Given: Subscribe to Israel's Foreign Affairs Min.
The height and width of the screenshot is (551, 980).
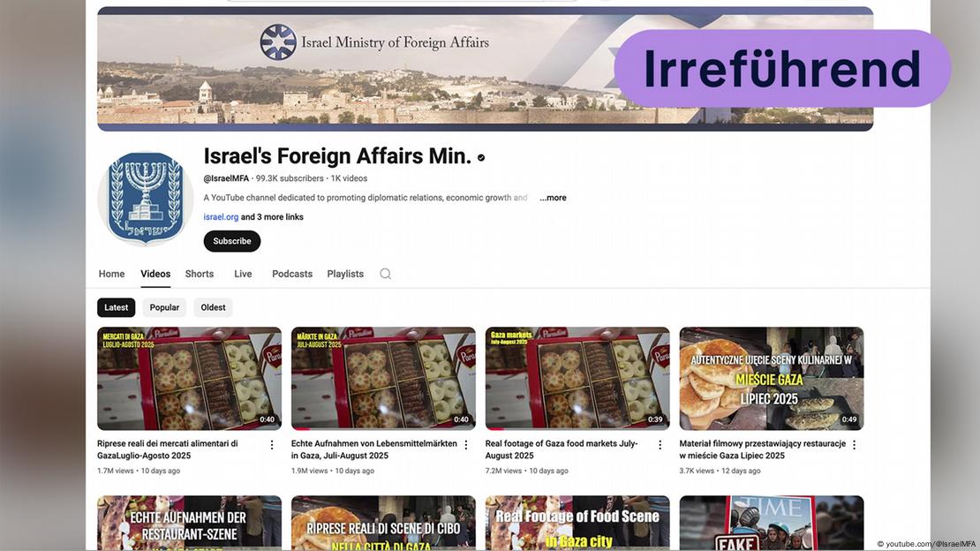Looking at the screenshot, I should (232, 241).
